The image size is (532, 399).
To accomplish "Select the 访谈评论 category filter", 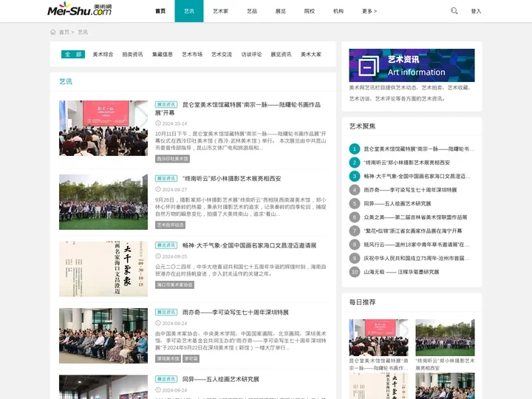I will tap(251, 54).
